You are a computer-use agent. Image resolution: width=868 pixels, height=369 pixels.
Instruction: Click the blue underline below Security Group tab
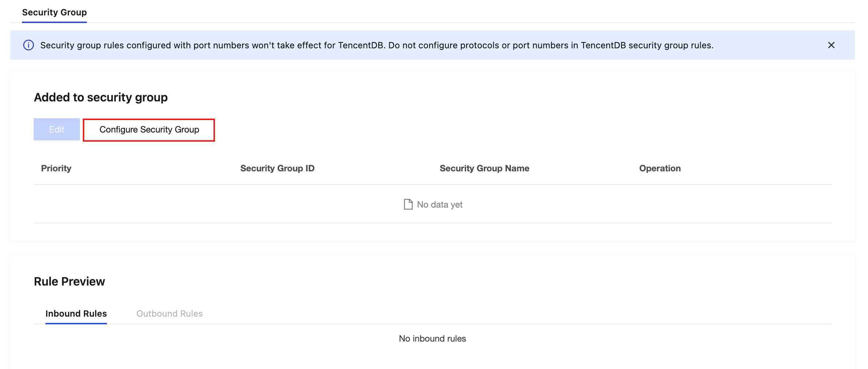pyautogui.click(x=54, y=22)
